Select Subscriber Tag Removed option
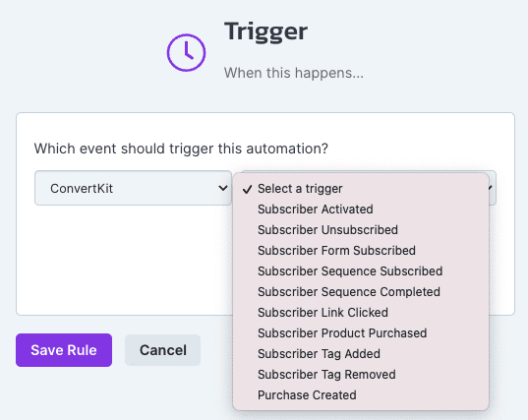 point(360,375)
